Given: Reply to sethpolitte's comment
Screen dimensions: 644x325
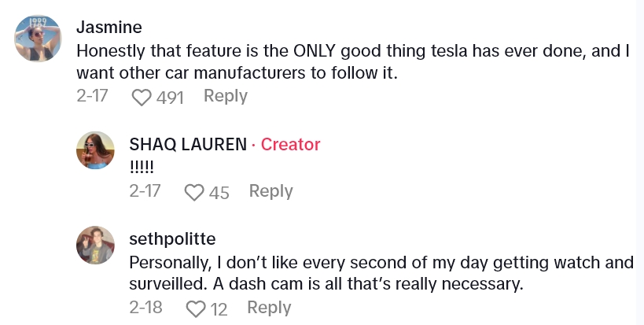Looking at the screenshot, I should 270,308.
